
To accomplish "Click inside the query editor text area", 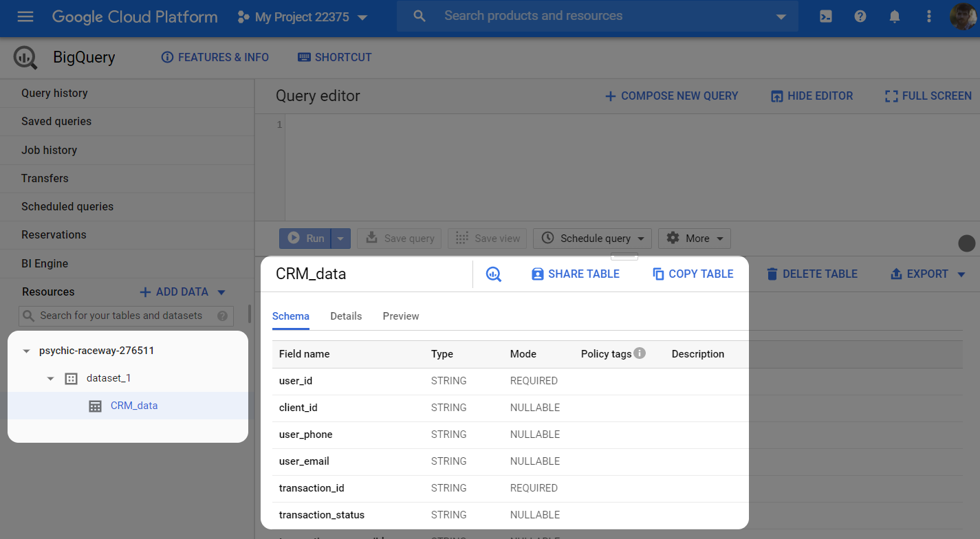I will tap(632, 167).
